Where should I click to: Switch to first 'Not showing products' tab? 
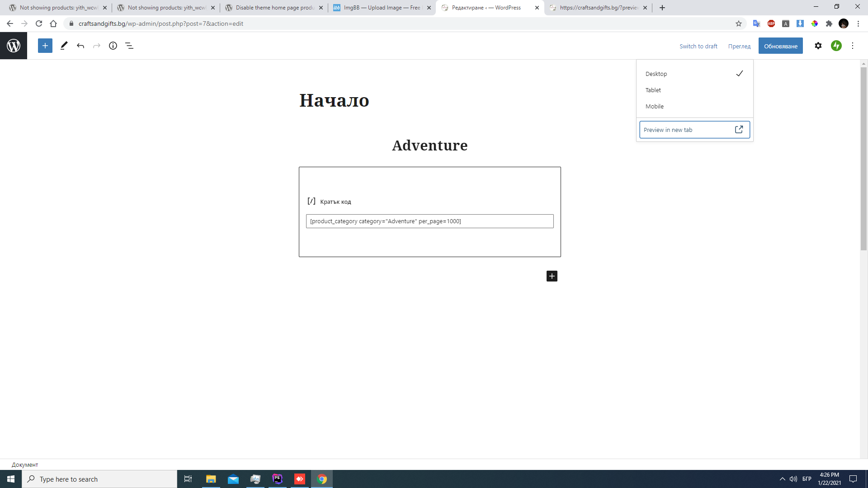point(58,8)
